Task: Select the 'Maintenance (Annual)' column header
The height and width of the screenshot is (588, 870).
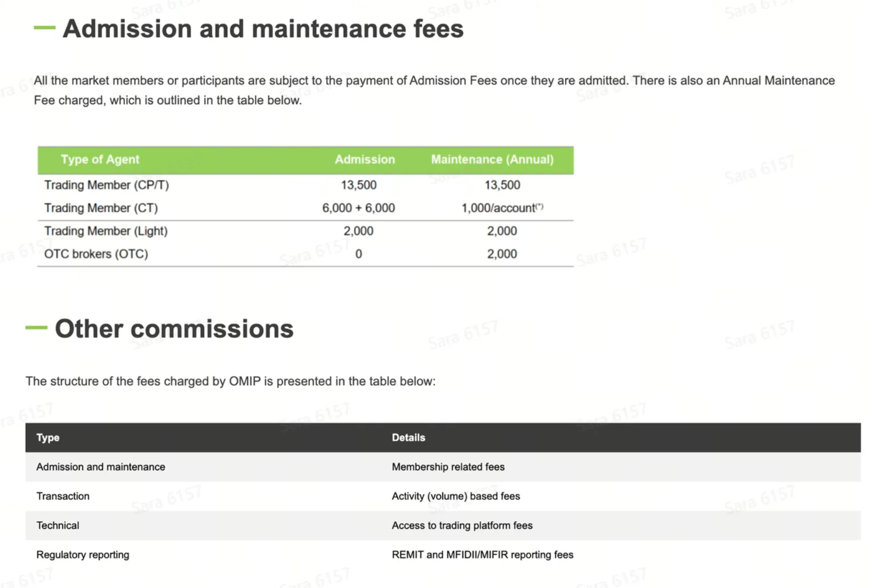Action: pyautogui.click(x=492, y=159)
